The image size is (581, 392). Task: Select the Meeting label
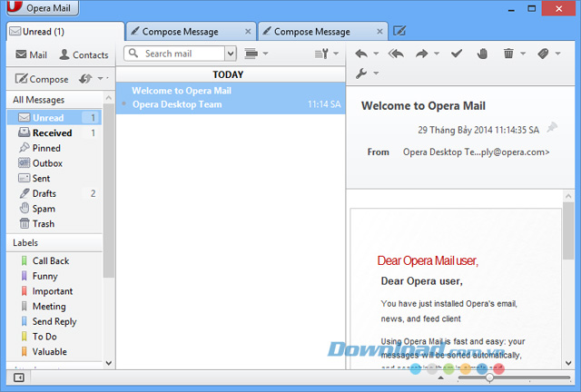point(54,307)
